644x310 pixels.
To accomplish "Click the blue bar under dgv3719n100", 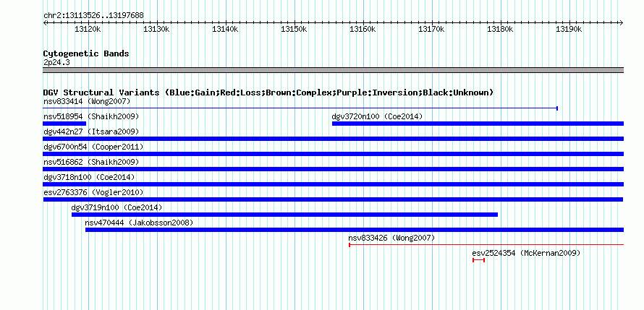I will (x=284, y=215).
